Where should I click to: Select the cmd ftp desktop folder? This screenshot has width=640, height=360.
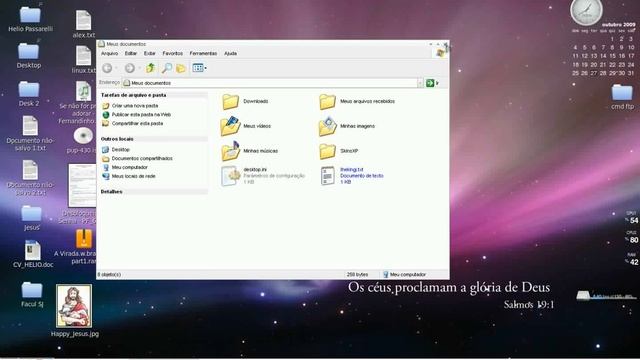(622, 93)
